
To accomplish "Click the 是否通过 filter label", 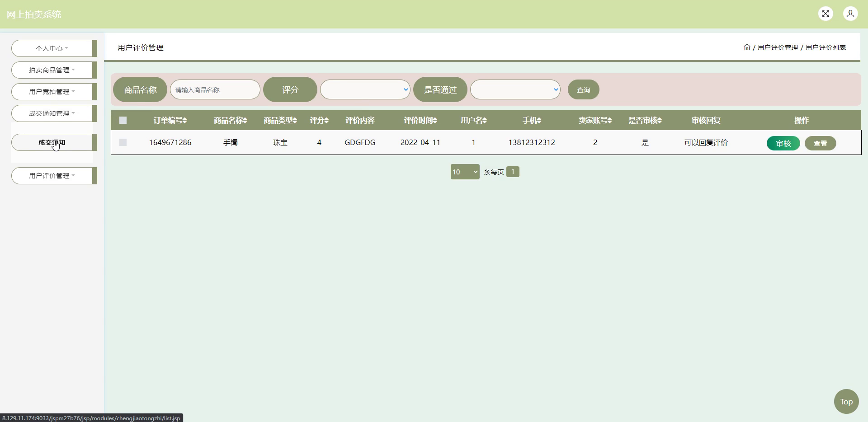I will coord(440,89).
